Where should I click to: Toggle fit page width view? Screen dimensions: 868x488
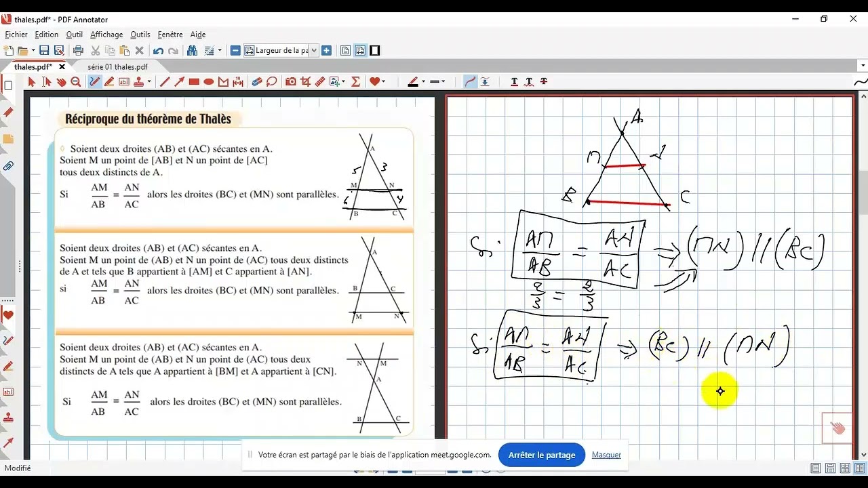[360, 50]
